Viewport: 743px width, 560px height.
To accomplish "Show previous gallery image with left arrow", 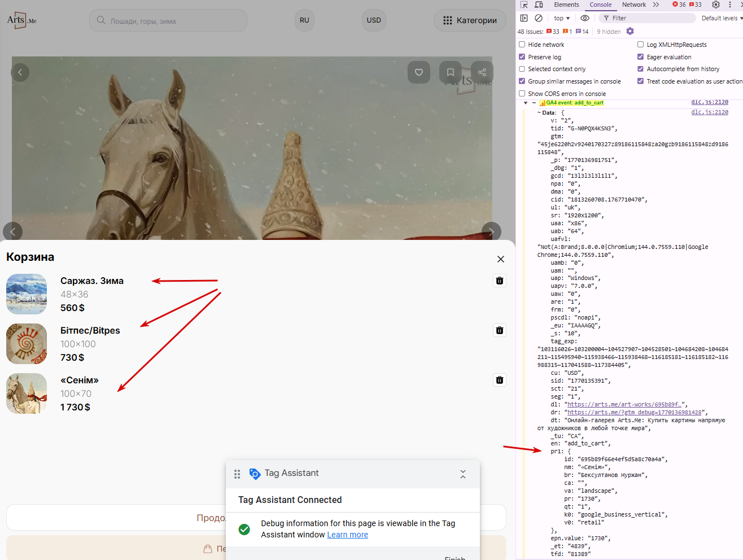I will [12, 231].
